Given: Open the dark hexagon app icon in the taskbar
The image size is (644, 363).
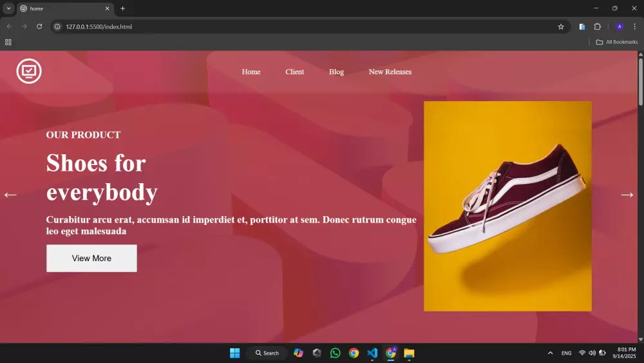Looking at the screenshot, I should (x=317, y=353).
